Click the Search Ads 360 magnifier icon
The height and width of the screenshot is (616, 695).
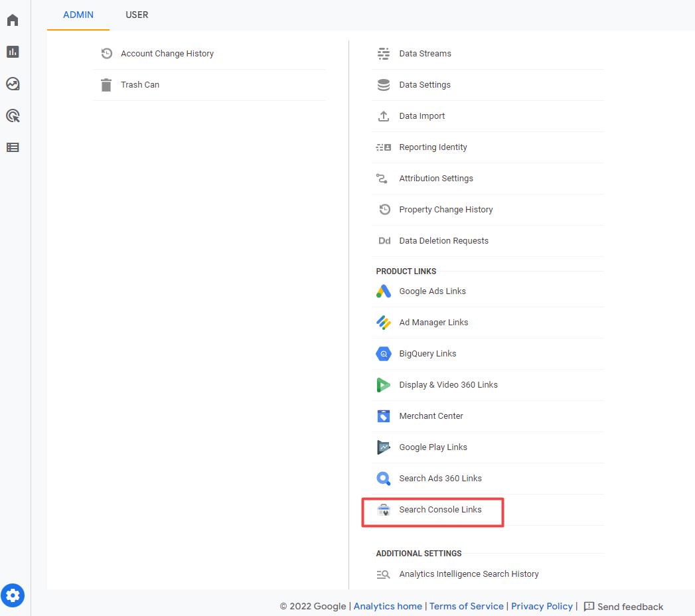(x=384, y=479)
